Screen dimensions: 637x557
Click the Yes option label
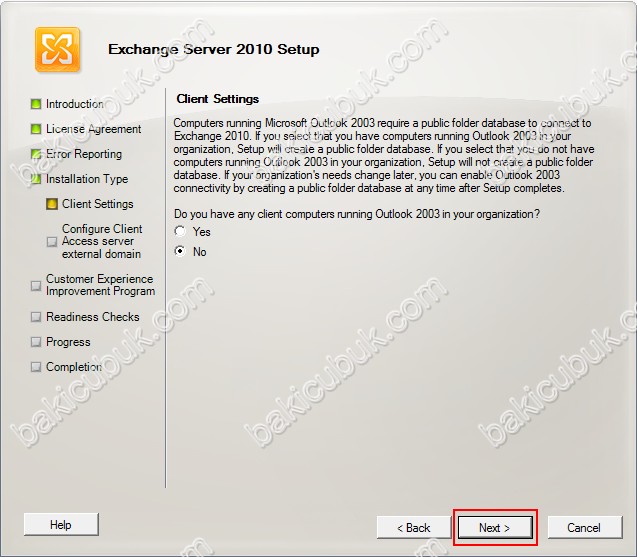pyautogui.click(x=202, y=232)
